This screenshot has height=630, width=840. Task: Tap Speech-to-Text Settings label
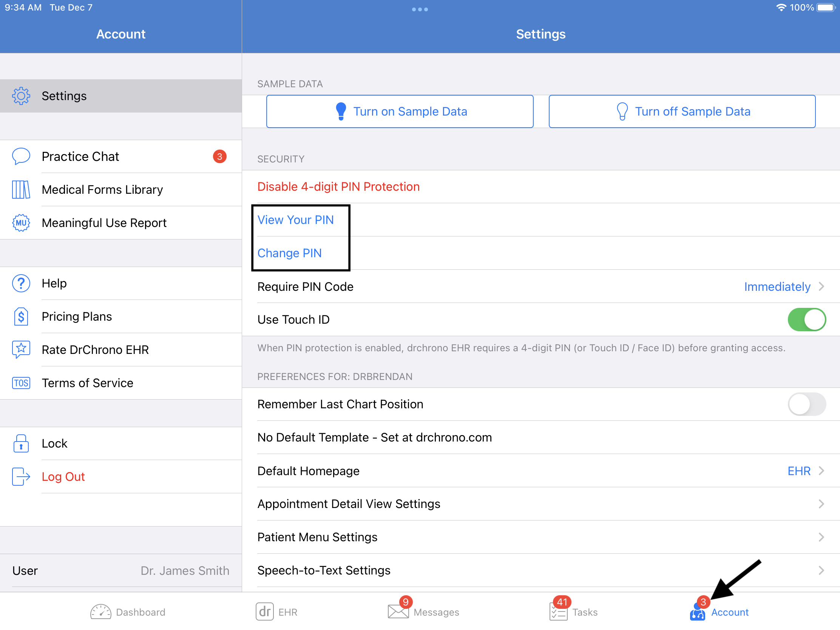[324, 570]
